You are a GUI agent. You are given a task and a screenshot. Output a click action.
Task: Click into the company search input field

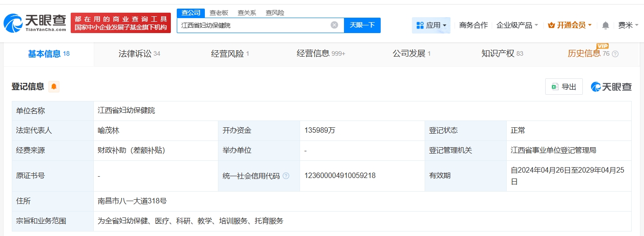click(254, 25)
